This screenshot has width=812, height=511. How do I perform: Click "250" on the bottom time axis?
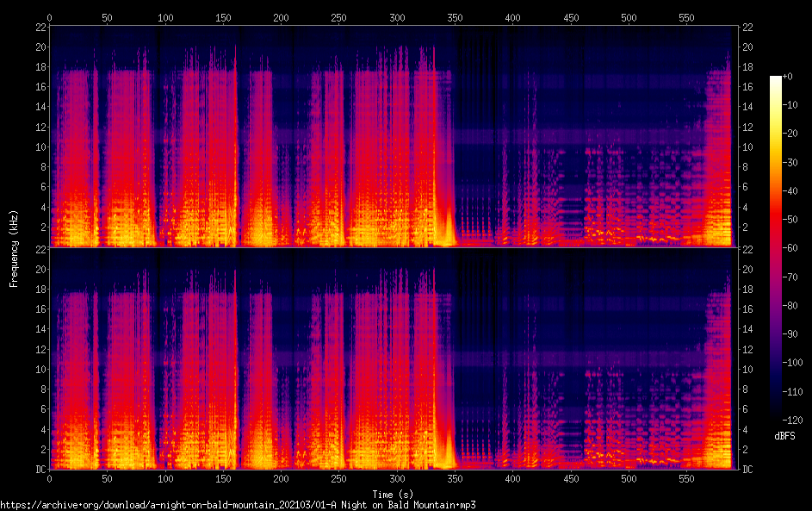tap(338, 479)
